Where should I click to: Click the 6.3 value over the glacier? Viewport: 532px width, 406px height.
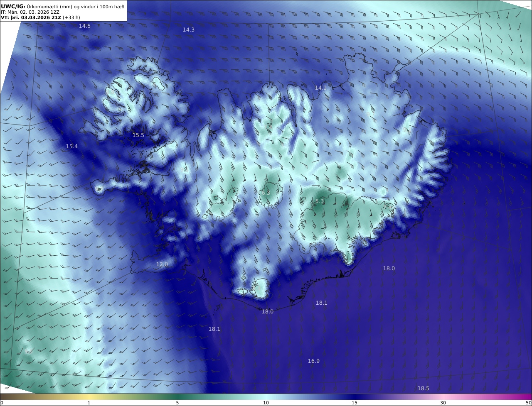266,193
